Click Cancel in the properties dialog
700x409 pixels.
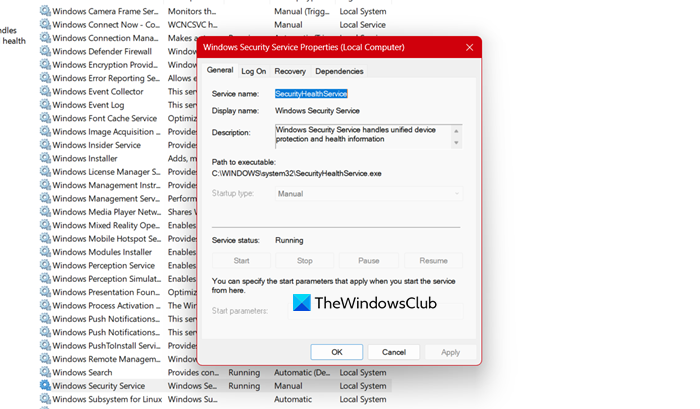394,352
